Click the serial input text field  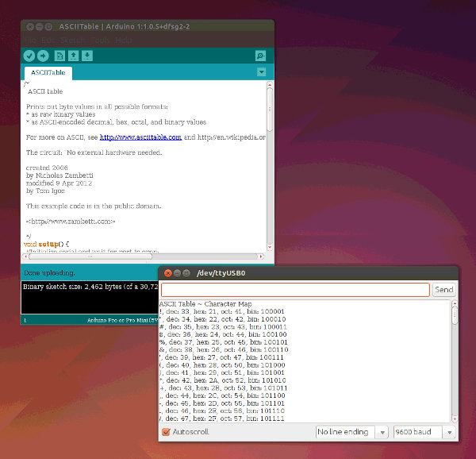coord(294,290)
